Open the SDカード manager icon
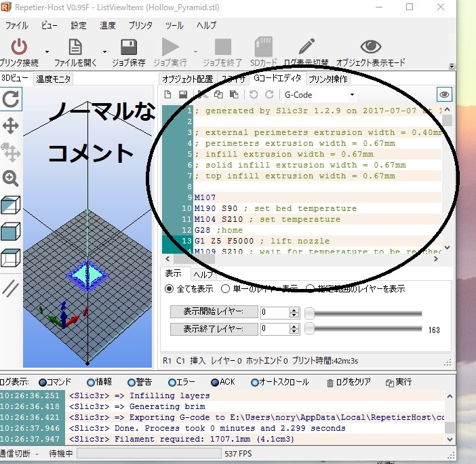The image size is (476, 464). click(263, 47)
